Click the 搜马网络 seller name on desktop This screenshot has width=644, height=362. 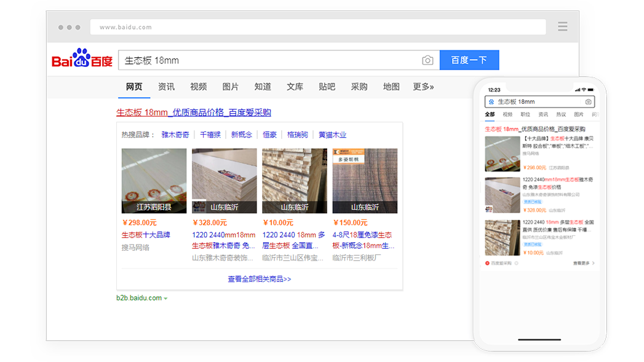135,248
